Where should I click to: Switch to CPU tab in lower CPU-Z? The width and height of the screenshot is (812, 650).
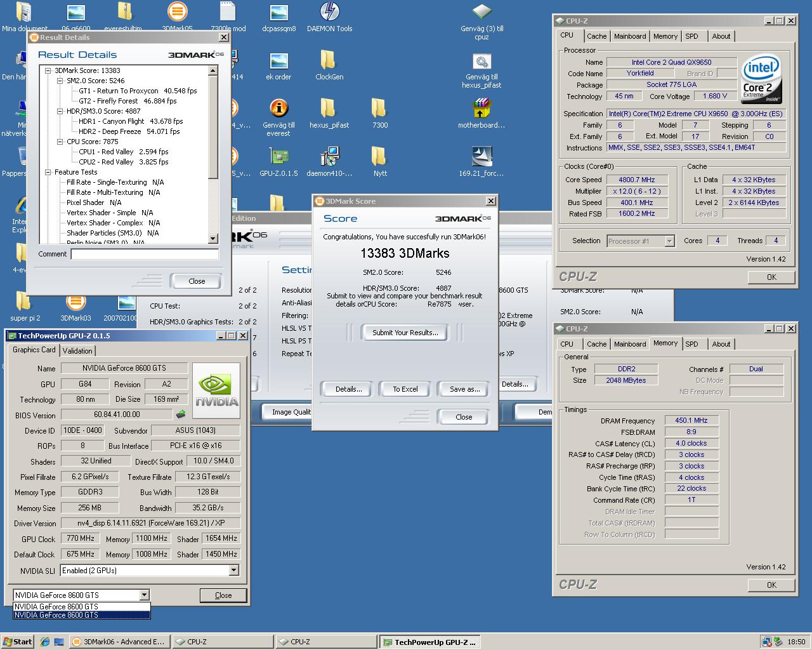566,344
